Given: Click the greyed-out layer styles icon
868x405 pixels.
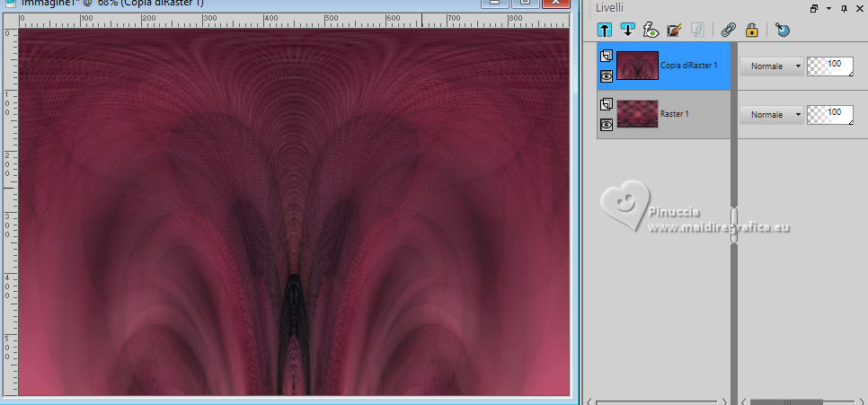Looking at the screenshot, I should coord(697,30).
